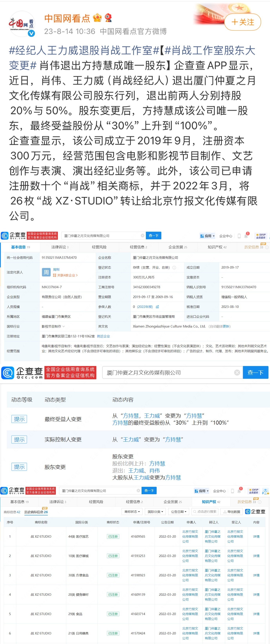Image resolution: width=270 pixels, height=644 pixels.
Task: Open the 中国网看点 username link
Action: point(67,18)
